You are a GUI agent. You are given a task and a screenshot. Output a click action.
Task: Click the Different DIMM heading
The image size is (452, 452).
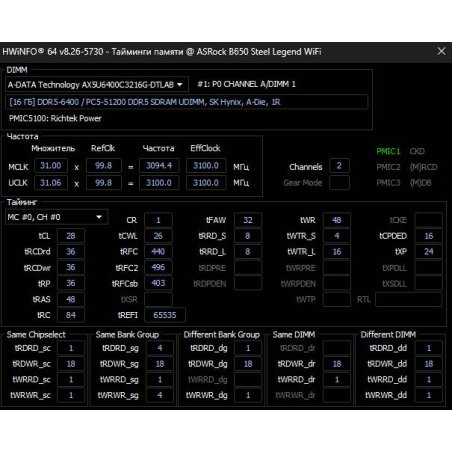point(388,335)
